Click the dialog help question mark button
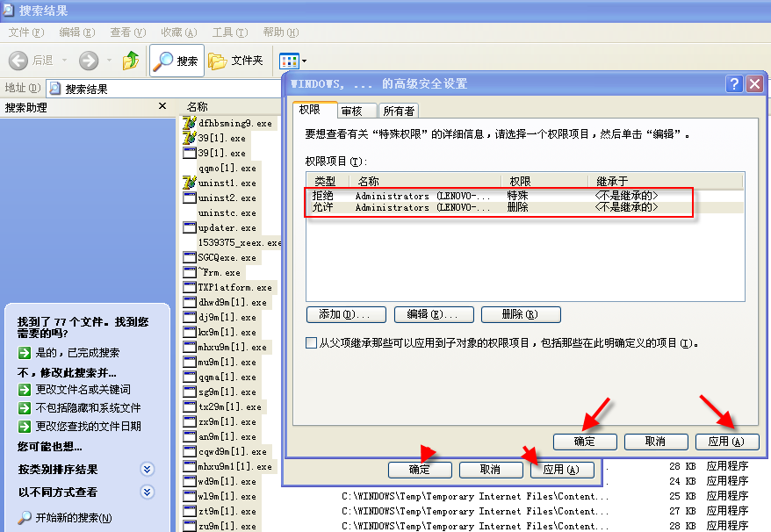 734,83
